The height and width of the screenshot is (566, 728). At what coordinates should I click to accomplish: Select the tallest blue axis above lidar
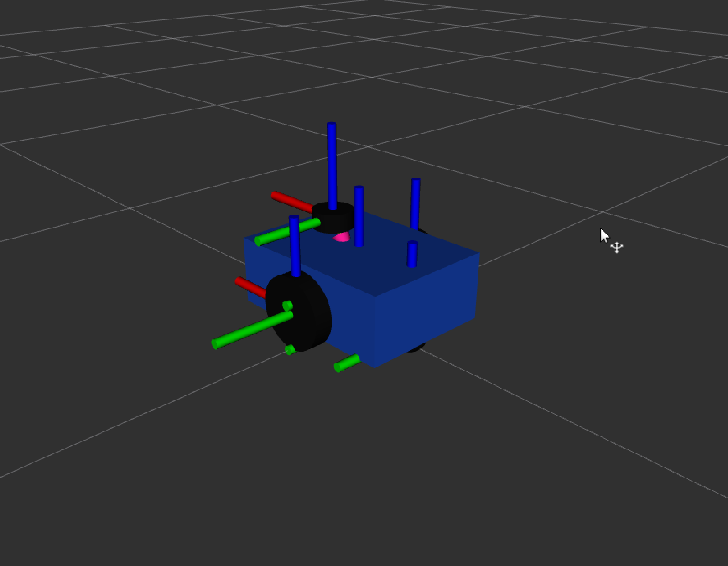332,166
